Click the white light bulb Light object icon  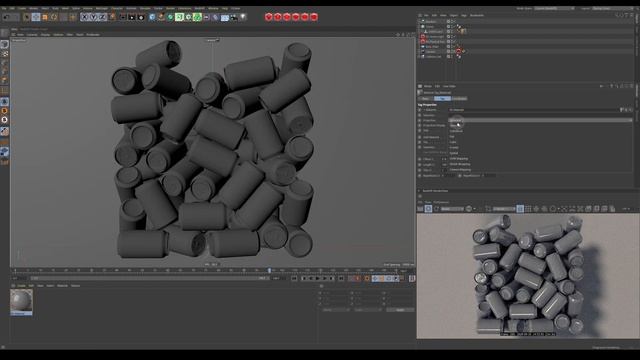tap(243, 17)
